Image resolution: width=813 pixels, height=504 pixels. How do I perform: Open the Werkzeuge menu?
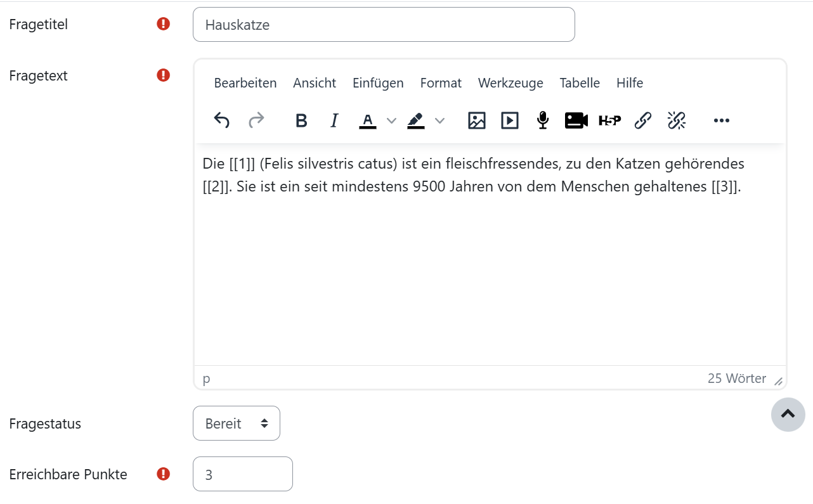pos(511,83)
